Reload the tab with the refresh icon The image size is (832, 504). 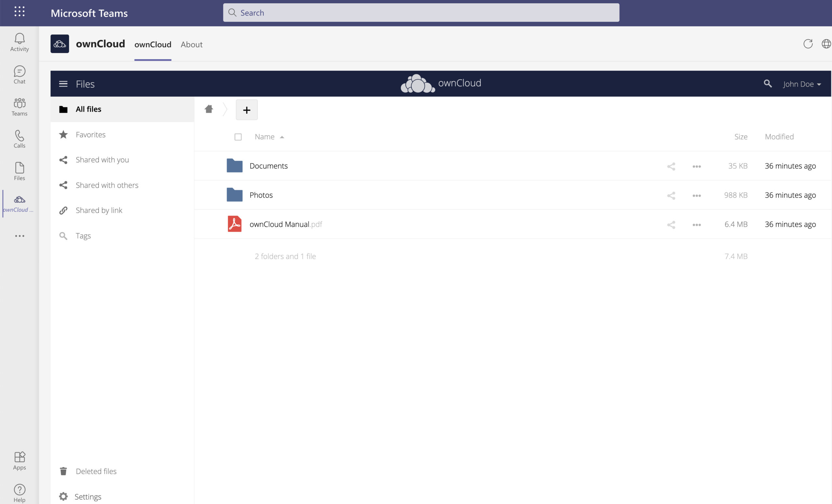pos(808,44)
